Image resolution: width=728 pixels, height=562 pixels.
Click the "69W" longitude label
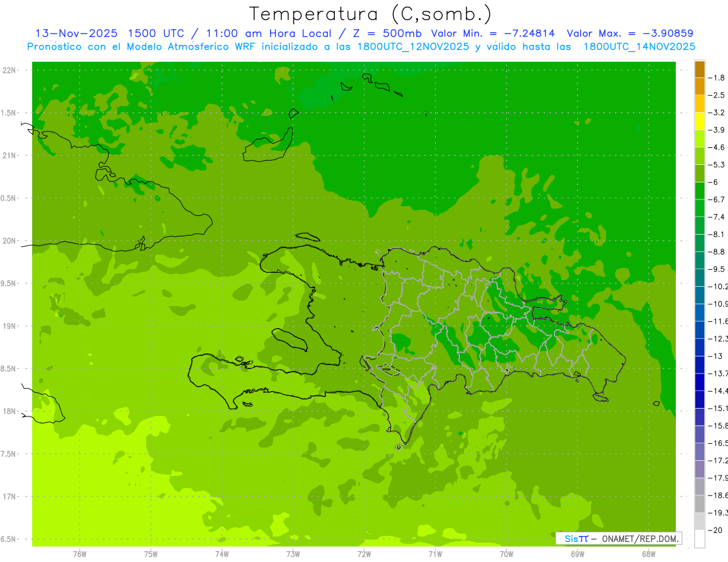(578, 554)
